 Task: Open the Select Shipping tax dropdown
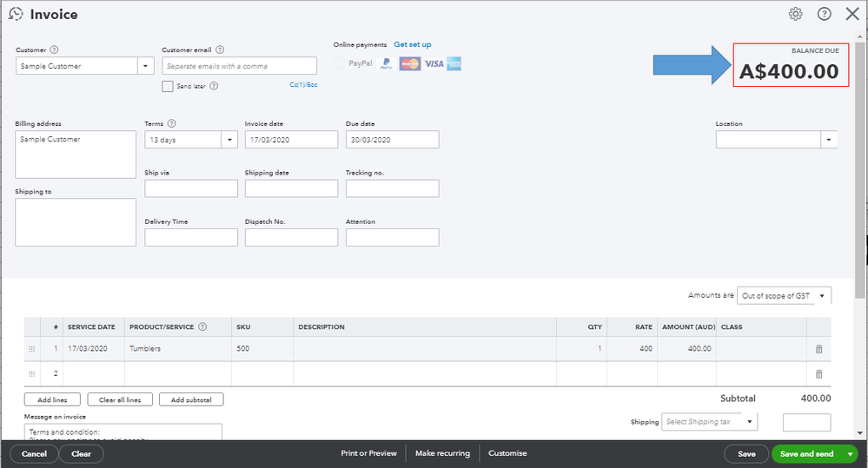709,421
